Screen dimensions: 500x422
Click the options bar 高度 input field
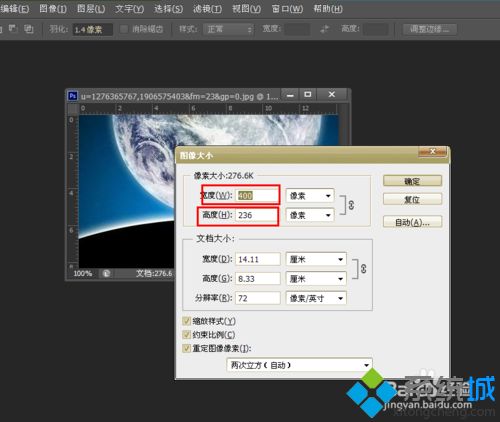(x=375, y=29)
